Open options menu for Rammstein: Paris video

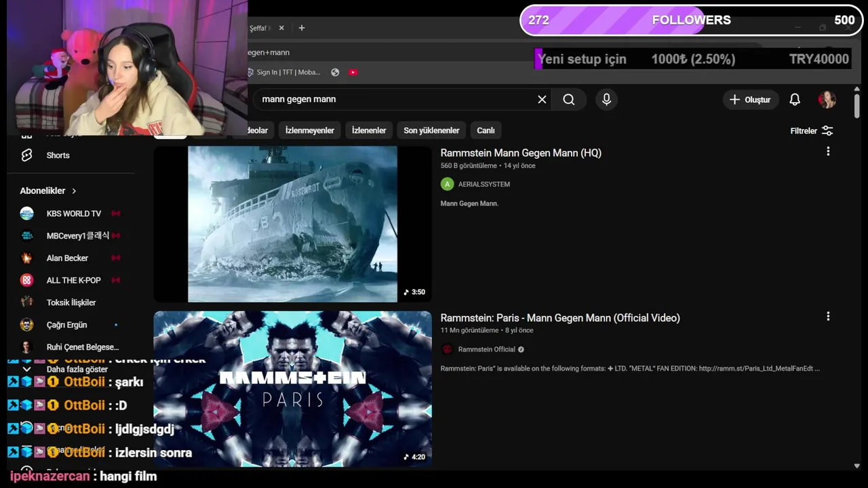(828, 317)
